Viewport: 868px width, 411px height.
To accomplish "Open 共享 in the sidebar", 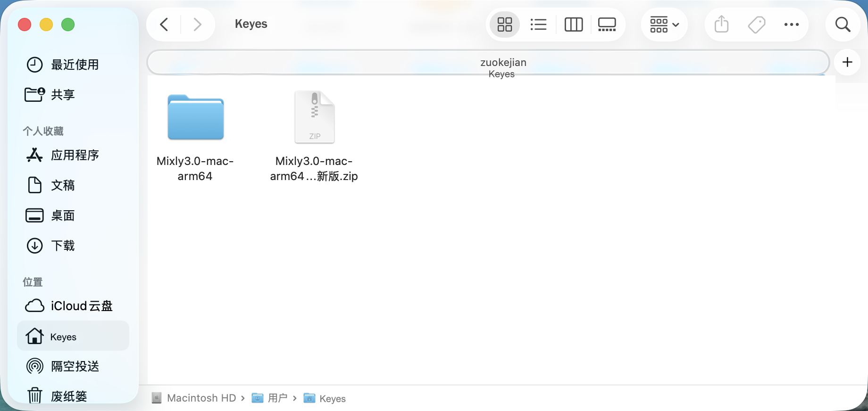I will point(73,95).
